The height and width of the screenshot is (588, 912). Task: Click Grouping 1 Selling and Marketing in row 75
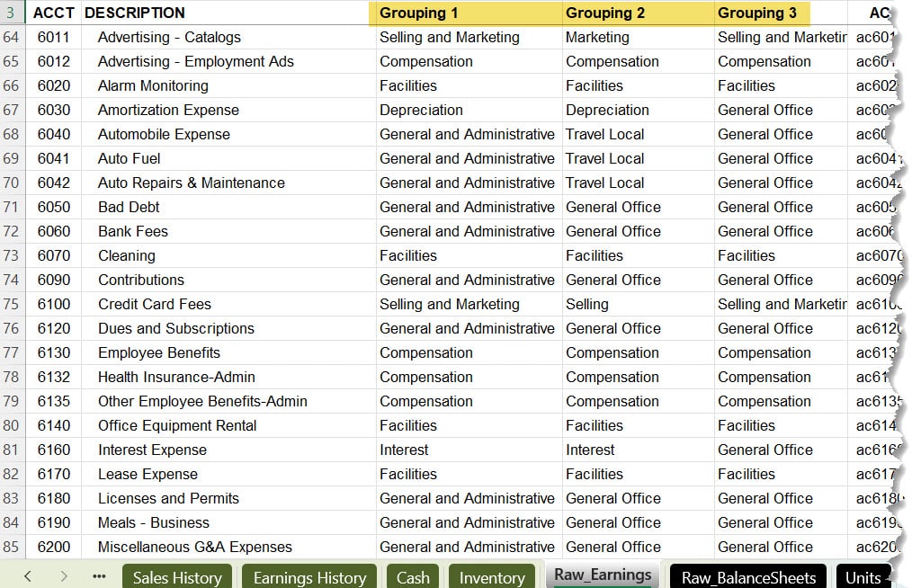pos(469,304)
